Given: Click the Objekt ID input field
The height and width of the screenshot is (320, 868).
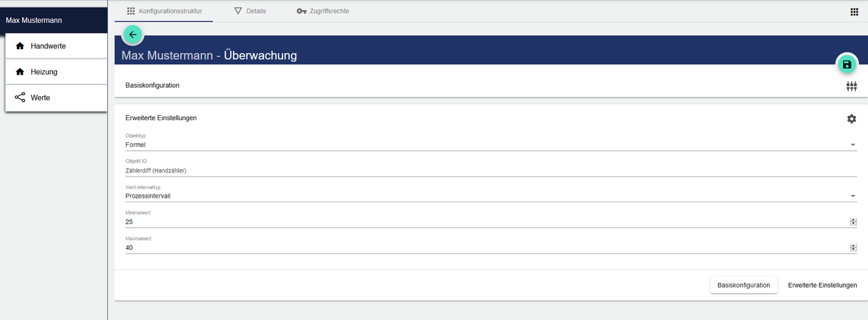Looking at the screenshot, I should [479, 170].
